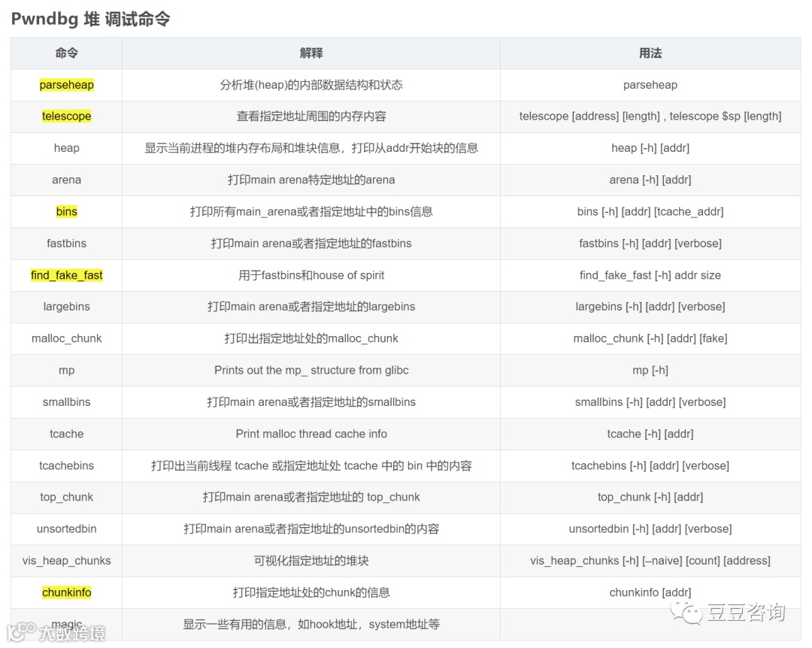Screen dimensions: 812x648
Task: Click explanation '显示一些有用的信息，如hook地址，system地址等'
Action: tap(311, 624)
